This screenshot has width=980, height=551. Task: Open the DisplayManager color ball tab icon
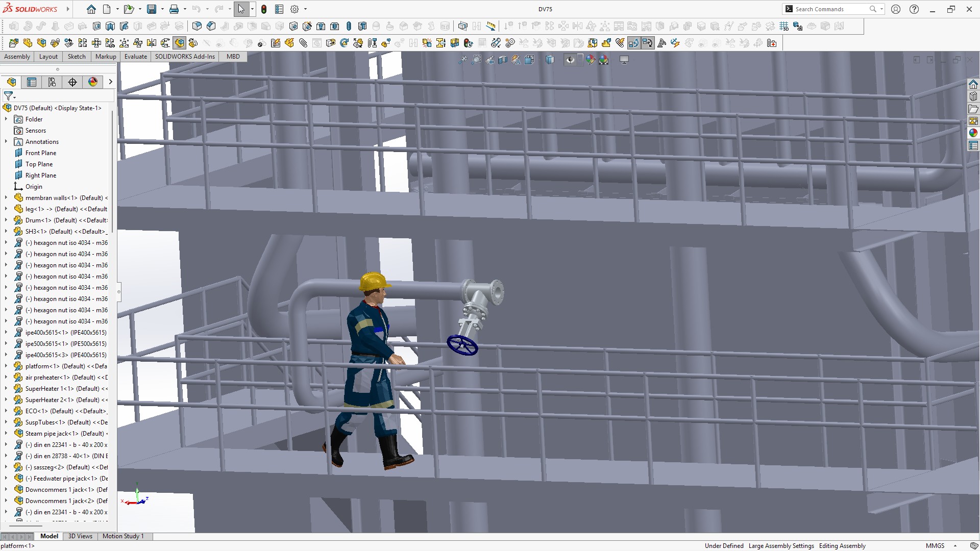click(93, 82)
